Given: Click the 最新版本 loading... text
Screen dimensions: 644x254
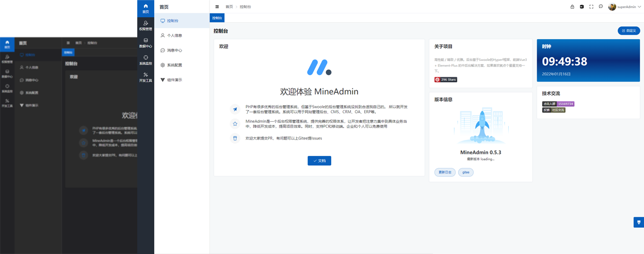Looking at the screenshot, I should click(481, 159).
